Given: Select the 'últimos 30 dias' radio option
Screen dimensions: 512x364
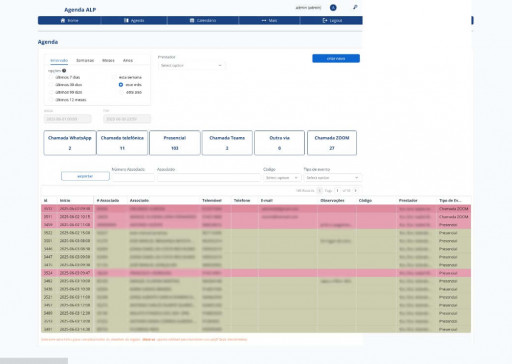Looking at the screenshot, I should pyautogui.click(x=51, y=85).
